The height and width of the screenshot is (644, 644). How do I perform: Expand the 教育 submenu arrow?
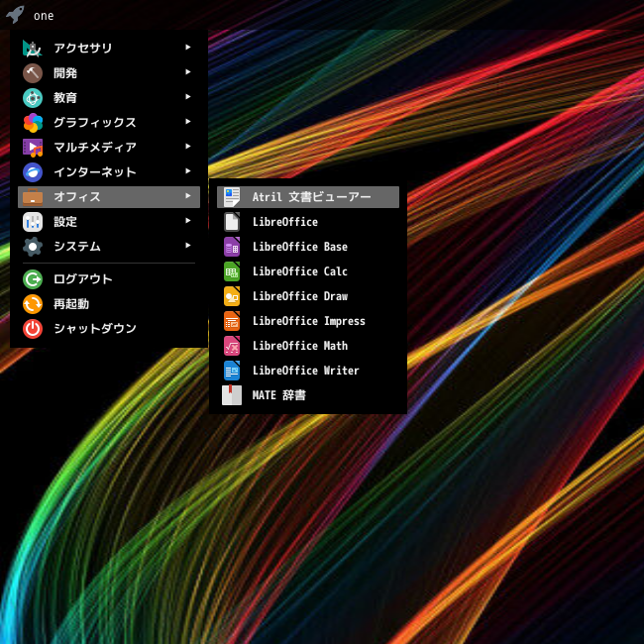[x=187, y=96]
